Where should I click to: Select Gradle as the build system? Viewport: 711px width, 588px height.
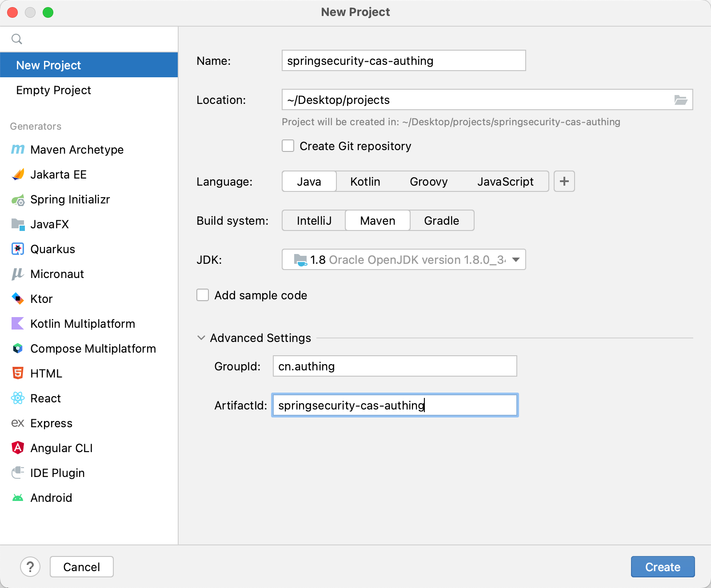click(441, 220)
